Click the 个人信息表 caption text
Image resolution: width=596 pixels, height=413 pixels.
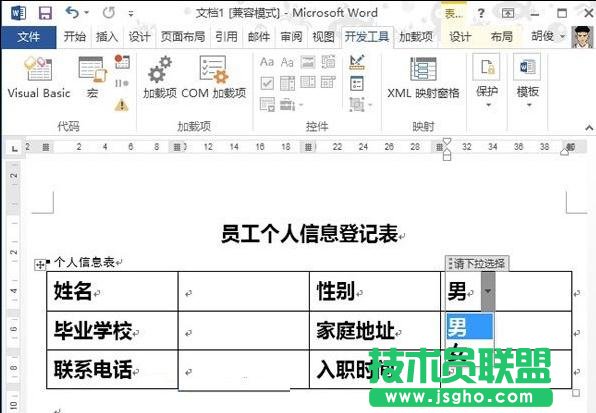pos(84,262)
